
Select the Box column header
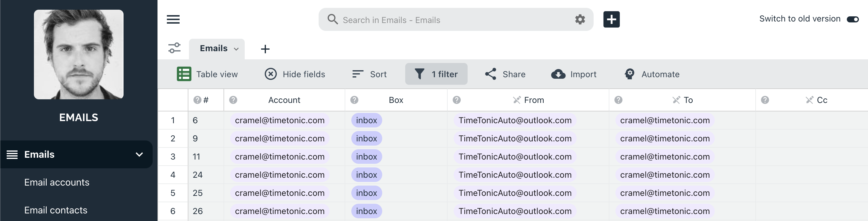click(396, 100)
